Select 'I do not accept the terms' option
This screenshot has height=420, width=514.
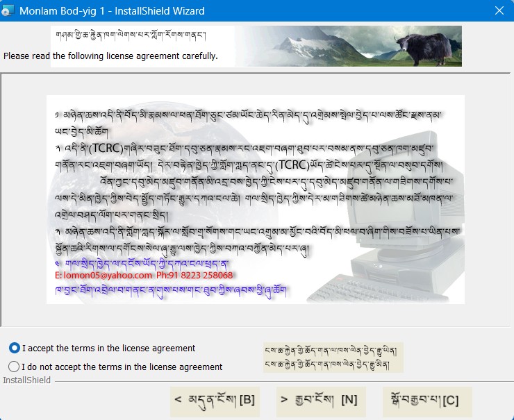(x=14, y=367)
